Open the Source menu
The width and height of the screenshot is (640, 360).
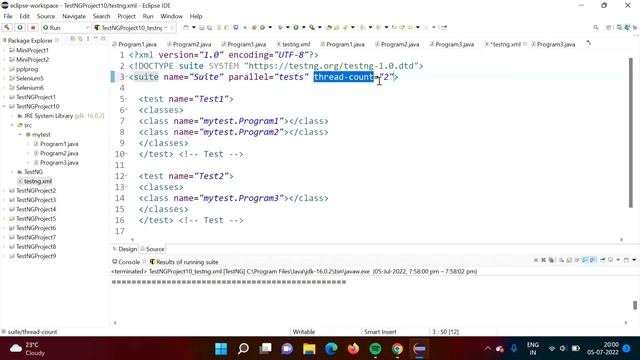46,16
